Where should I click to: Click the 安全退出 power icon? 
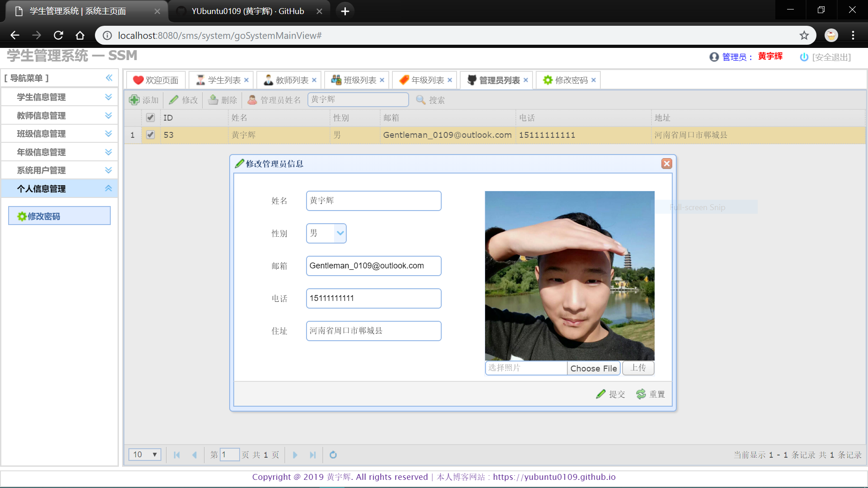(804, 57)
